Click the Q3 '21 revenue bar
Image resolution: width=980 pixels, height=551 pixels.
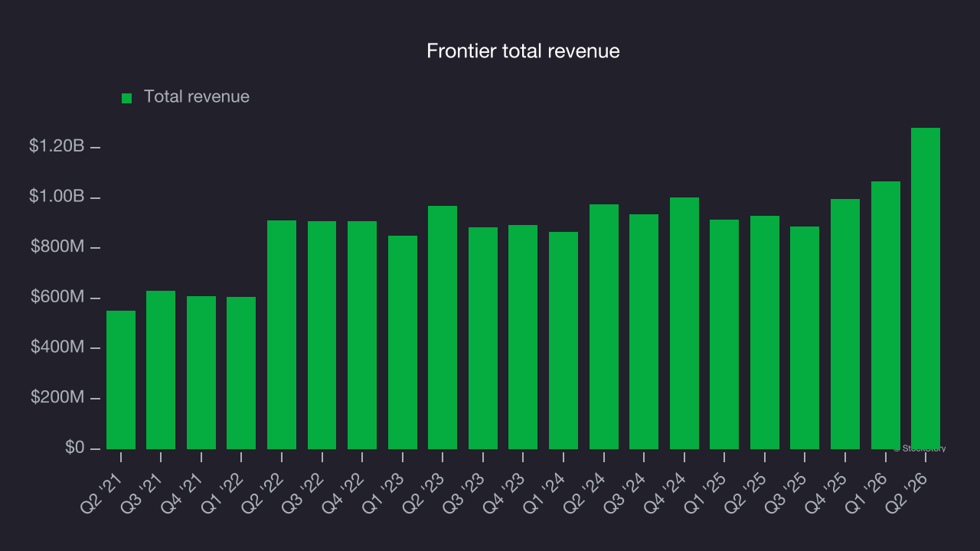click(161, 370)
